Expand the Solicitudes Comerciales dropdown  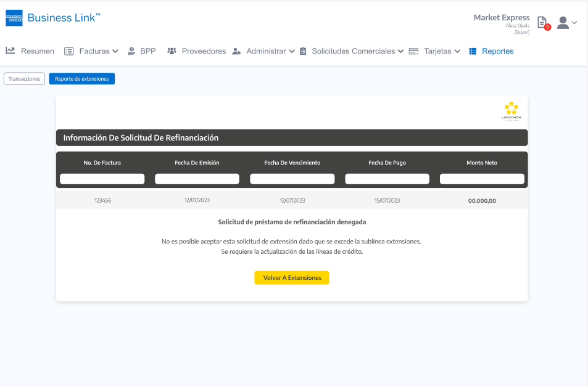[400, 51]
